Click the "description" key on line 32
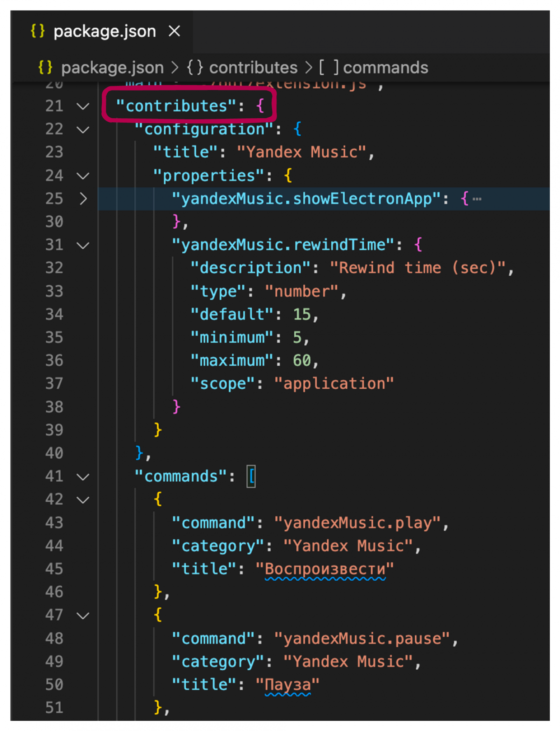 point(251,268)
